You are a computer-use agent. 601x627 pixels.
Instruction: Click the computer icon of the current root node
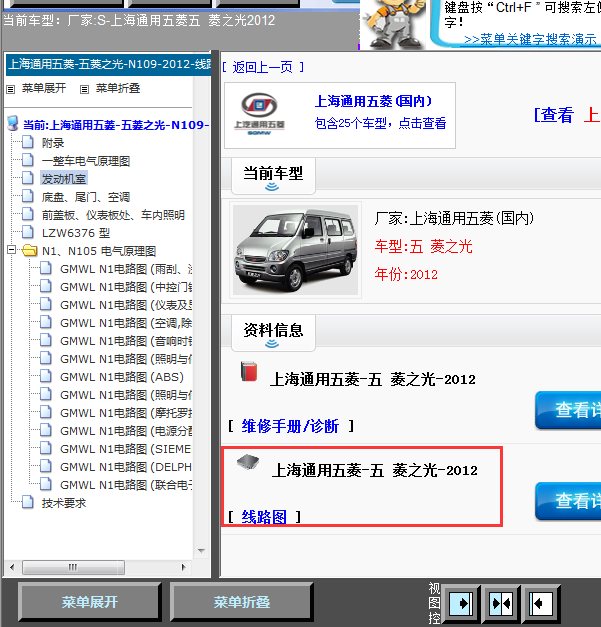tap(13, 124)
